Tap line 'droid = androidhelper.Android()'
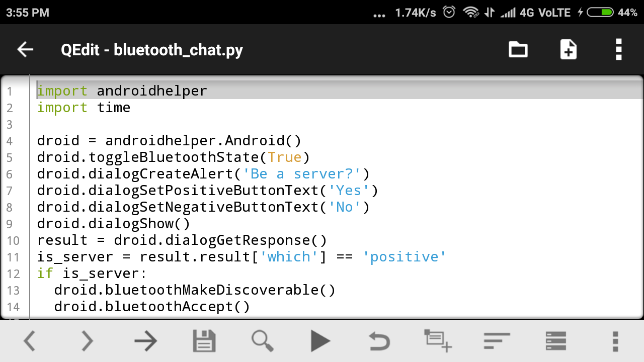 coord(169,141)
